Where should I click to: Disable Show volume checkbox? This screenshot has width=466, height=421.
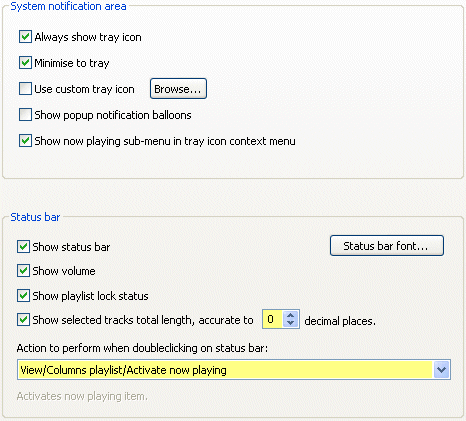pyautogui.click(x=23, y=271)
